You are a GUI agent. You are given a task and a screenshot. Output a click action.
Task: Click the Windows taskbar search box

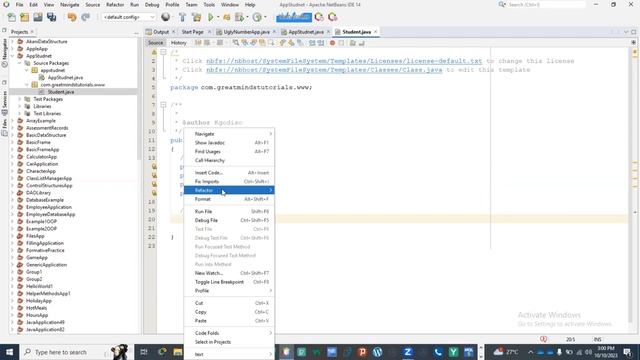[x=74, y=352]
